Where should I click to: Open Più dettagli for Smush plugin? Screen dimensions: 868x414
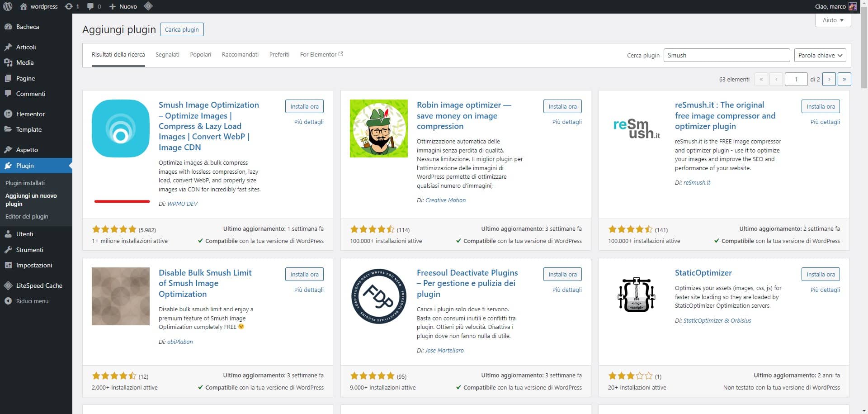(309, 122)
